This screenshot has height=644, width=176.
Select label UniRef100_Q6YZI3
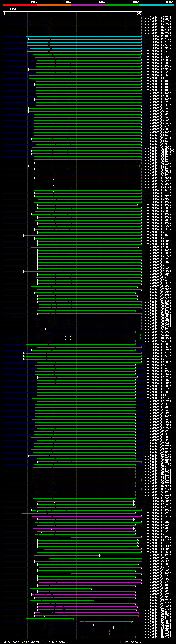[158, 625]
